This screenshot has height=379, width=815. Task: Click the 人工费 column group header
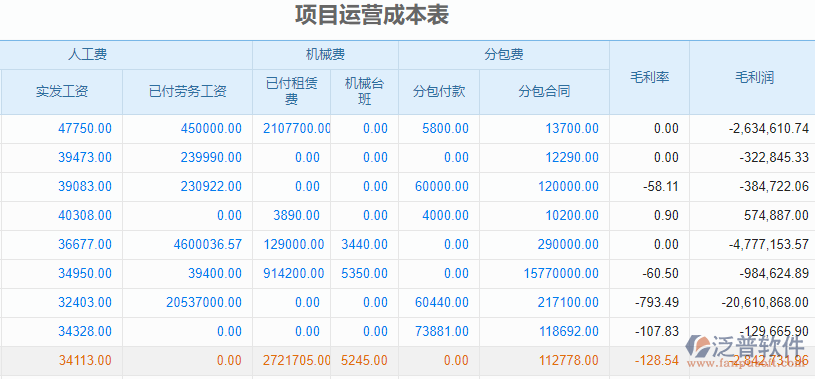coord(87,55)
